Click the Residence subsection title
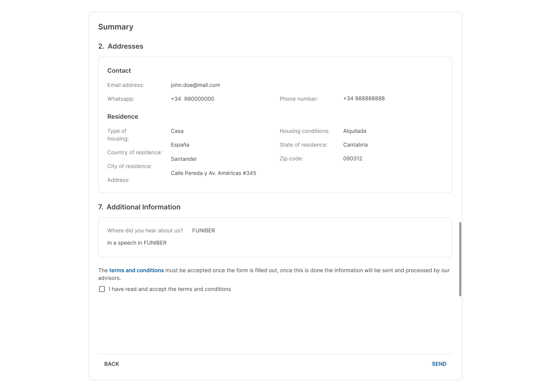 [x=122, y=116]
